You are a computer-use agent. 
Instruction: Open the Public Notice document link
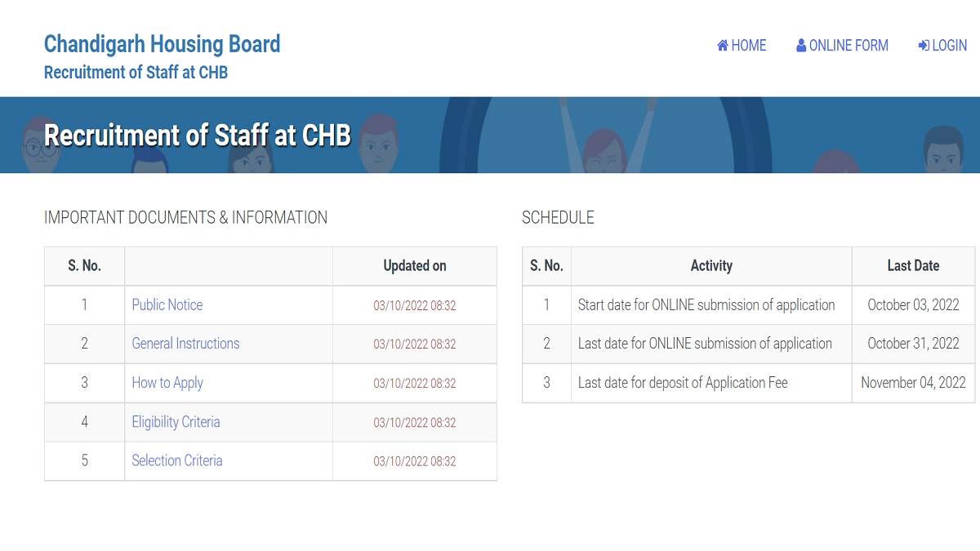point(167,304)
